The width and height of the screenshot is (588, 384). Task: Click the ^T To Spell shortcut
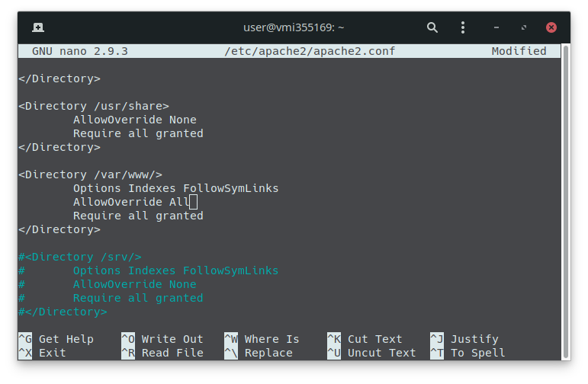tap(467, 353)
